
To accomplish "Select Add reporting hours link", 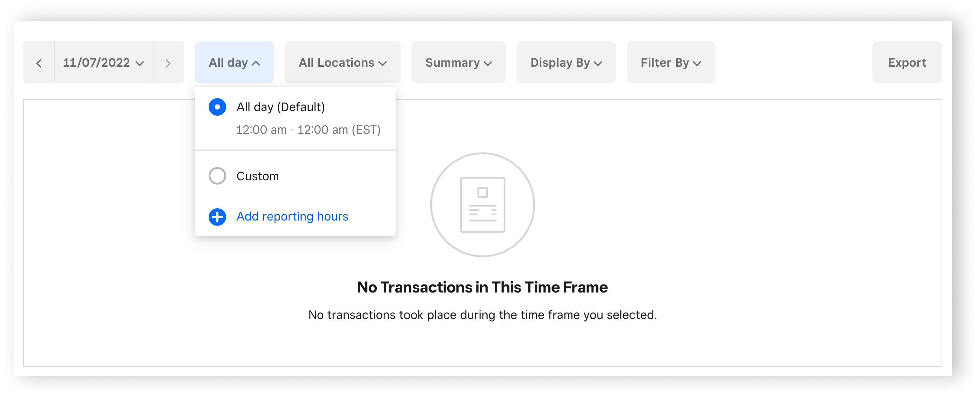I will click(x=292, y=216).
